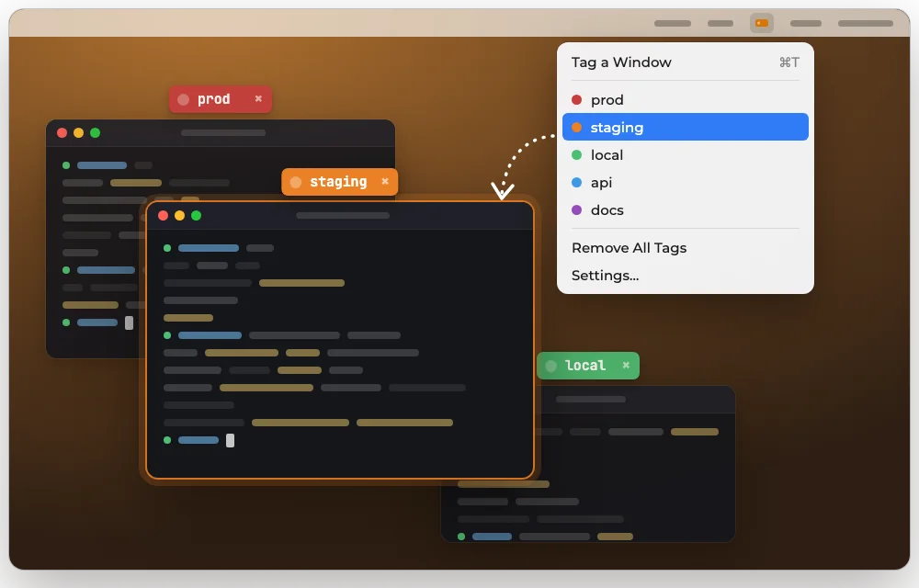Choose the docs tag from the menu
This screenshot has height=588, width=919.
[686, 209]
